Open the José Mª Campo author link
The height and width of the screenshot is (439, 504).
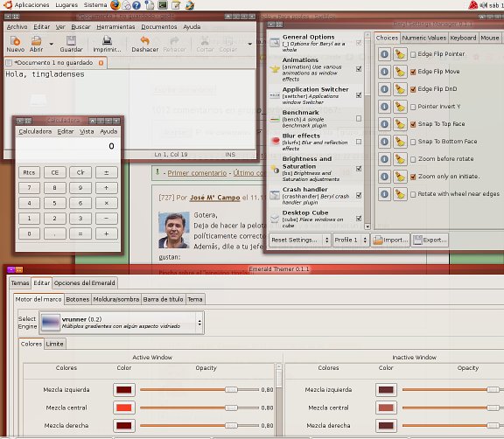coord(214,198)
